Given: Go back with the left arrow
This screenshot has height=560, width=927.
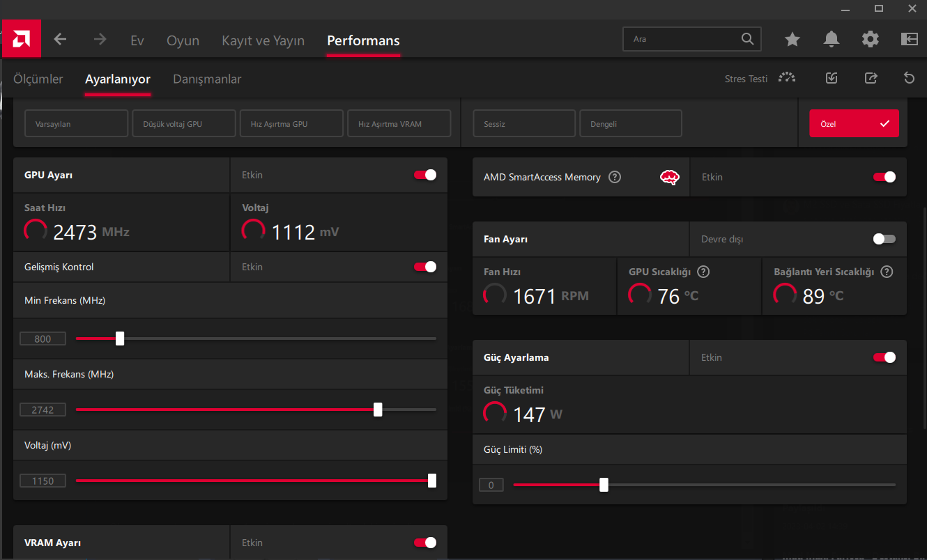Looking at the screenshot, I should click(x=60, y=40).
